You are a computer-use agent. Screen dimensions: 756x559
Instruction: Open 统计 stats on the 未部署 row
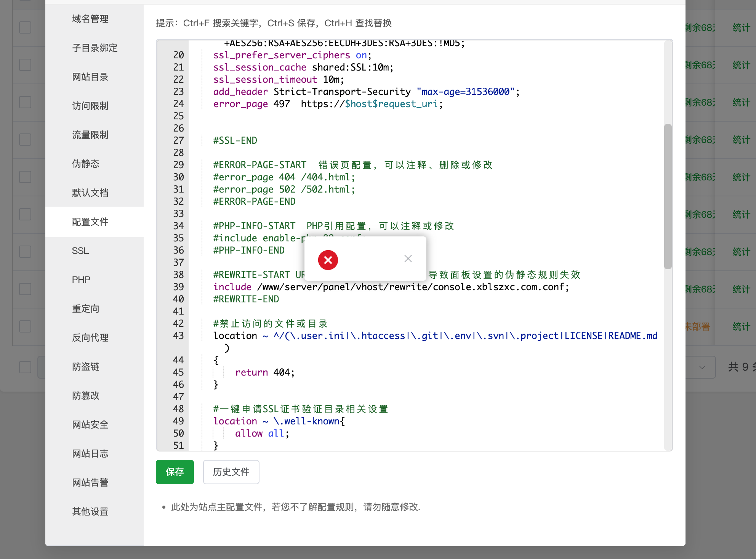(741, 326)
